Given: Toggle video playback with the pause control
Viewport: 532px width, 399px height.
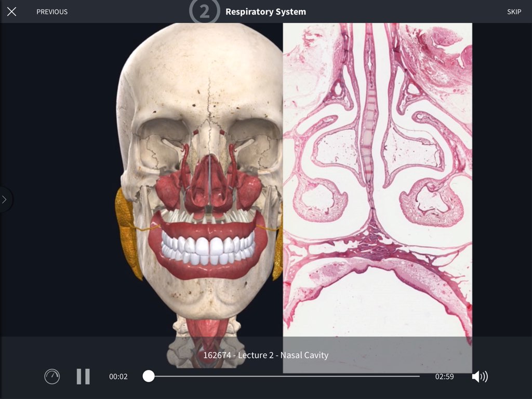Looking at the screenshot, I should click(x=83, y=376).
